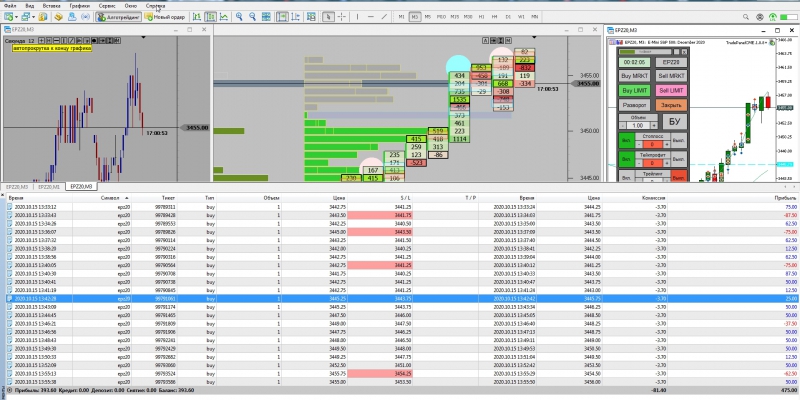Select the trendline drawing tool
Image resolution: width=800 pixels, height=400 pixels.
tap(385, 17)
